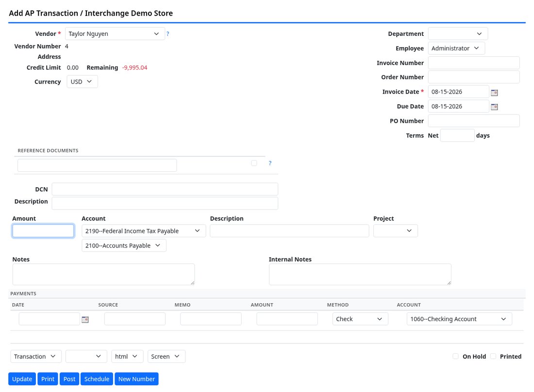534x392 pixels.
Task: Click the payment Amount input field
Action: [x=287, y=319]
